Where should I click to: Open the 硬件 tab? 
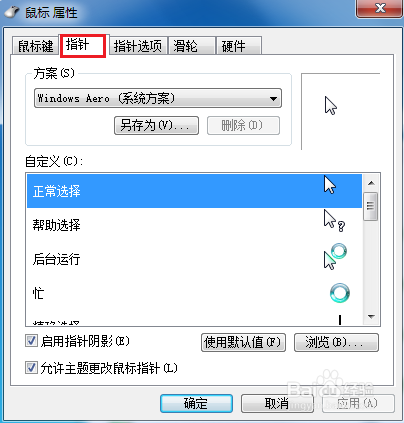[x=239, y=46]
